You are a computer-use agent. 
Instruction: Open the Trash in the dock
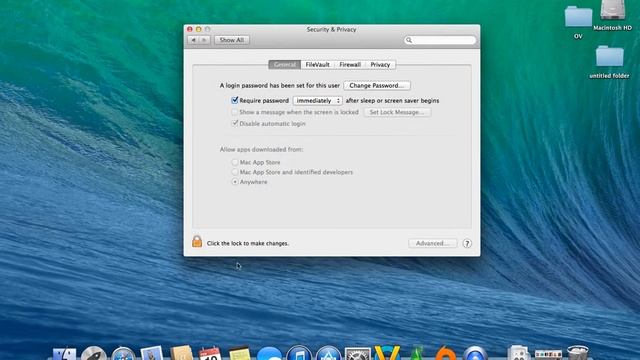(x=578, y=353)
